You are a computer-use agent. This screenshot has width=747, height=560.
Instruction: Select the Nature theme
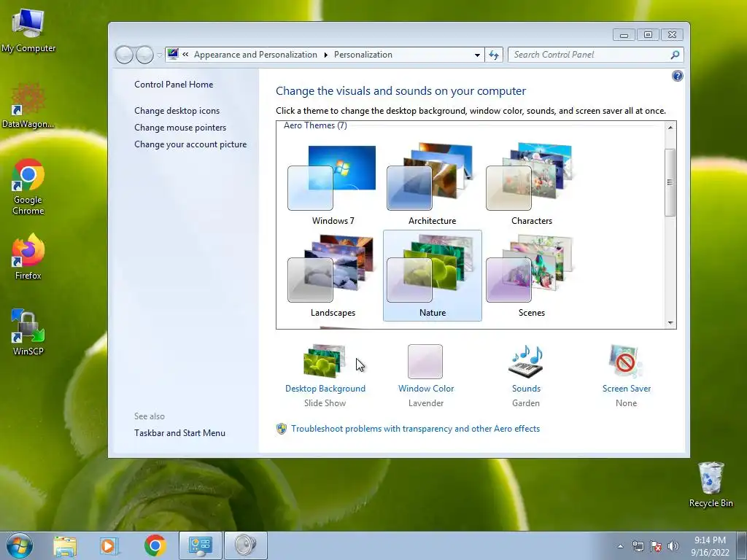(x=432, y=276)
